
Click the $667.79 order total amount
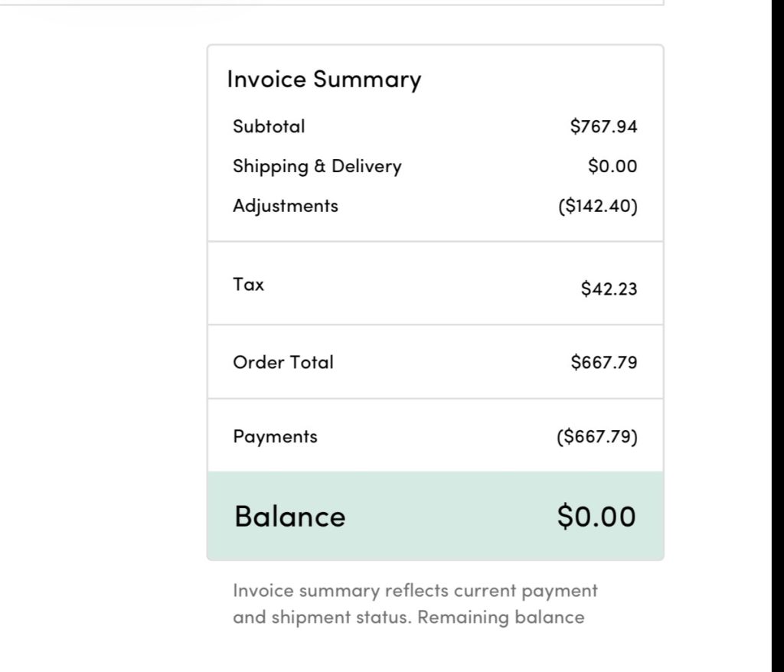point(604,363)
